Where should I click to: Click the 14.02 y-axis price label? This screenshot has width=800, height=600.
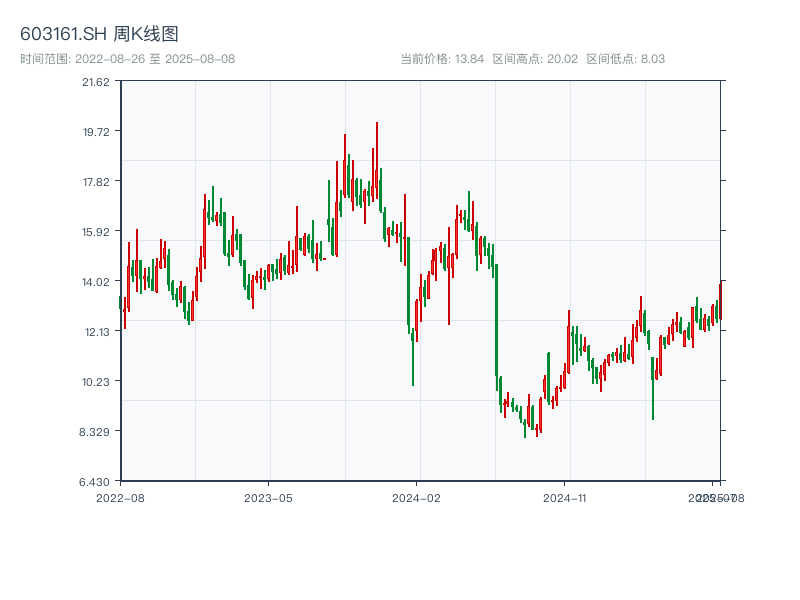pos(97,281)
